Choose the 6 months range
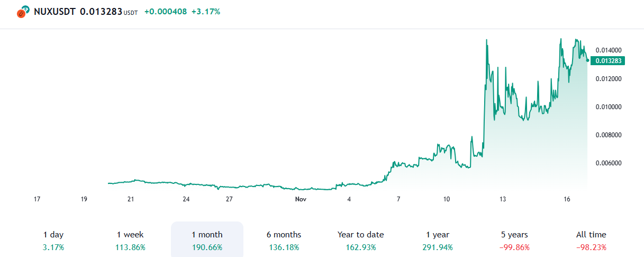 click(284, 240)
